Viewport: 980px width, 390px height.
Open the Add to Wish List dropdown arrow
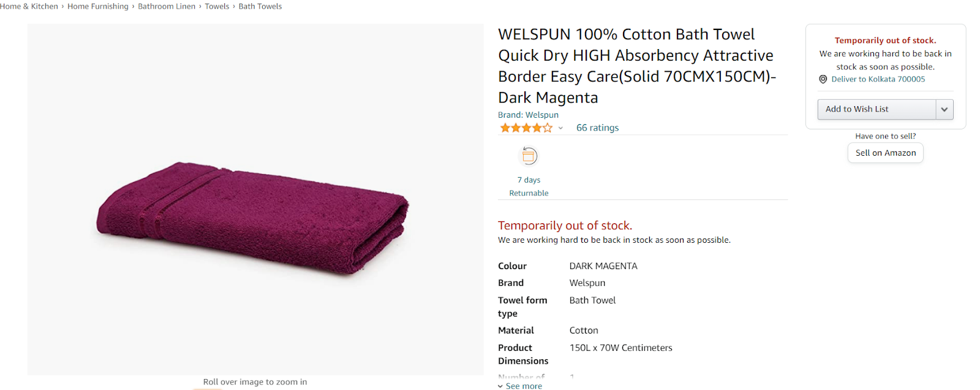click(944, 109)
